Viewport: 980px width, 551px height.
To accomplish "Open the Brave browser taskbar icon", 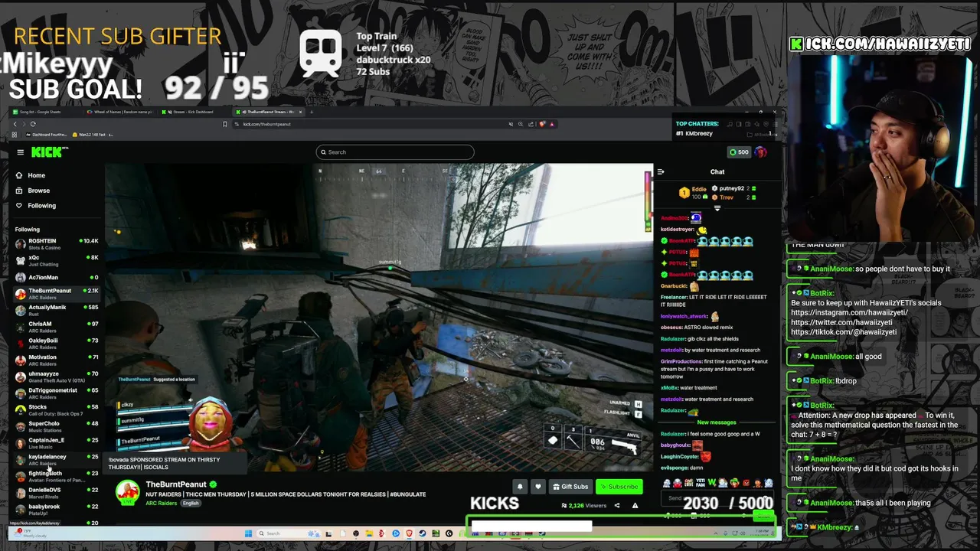I will coord(409,533).
